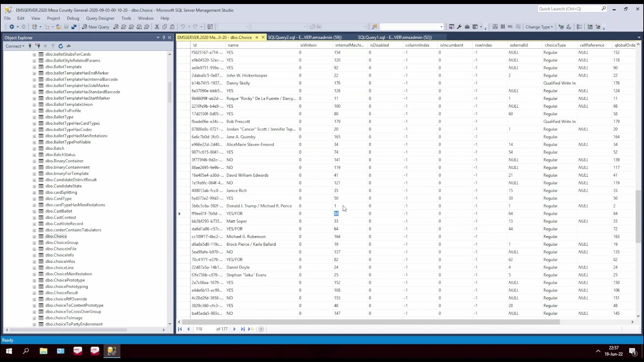The width and height of the screenshot is (644, 362).
Task: Click the Object Explorer horizontal scrollbar
Action: 68,330
